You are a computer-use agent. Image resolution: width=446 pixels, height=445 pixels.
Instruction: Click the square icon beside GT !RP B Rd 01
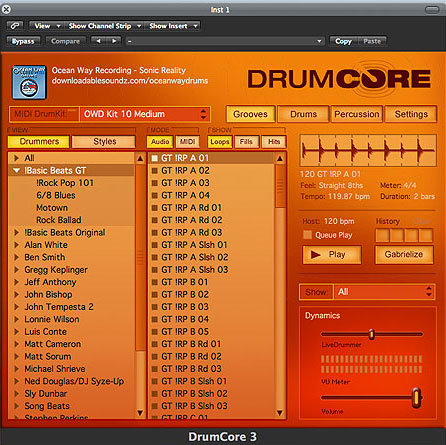(154, 344)
